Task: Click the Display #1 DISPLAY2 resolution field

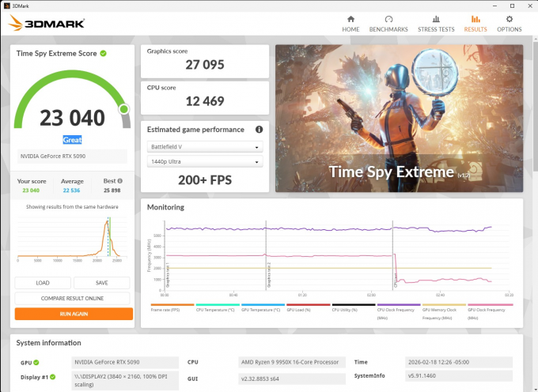Action: pos(125,380)
